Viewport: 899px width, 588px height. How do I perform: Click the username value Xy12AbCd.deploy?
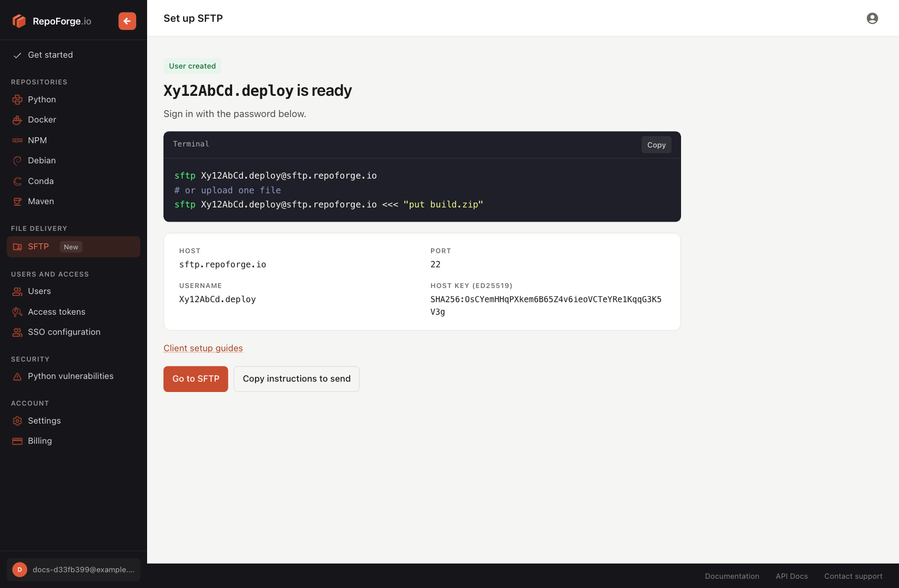coord(217,299)
